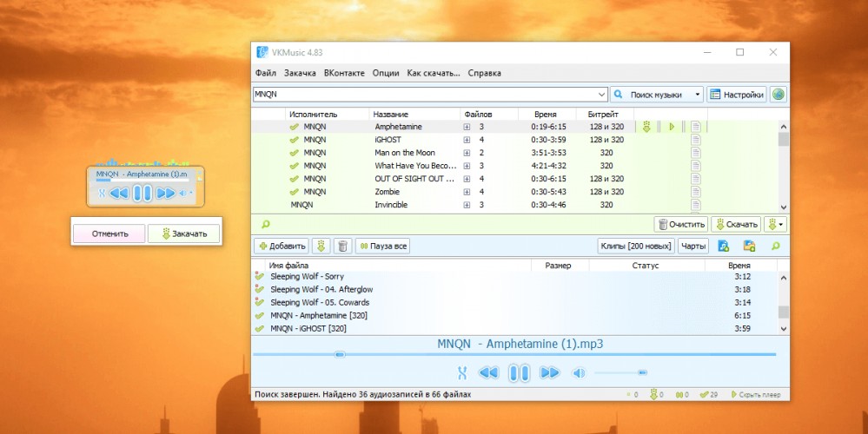The width and height of the screenshot is (868, 434).
Task: Click the folder icon in download toolbar
Action: pos(749,246)
